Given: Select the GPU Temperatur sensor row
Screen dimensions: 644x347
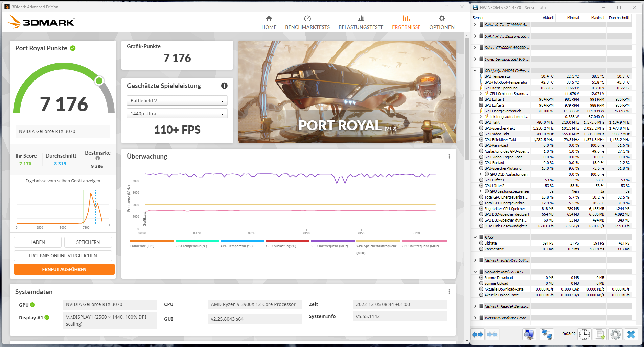Looking at the screenshot, I should click(x=552, y=76).
